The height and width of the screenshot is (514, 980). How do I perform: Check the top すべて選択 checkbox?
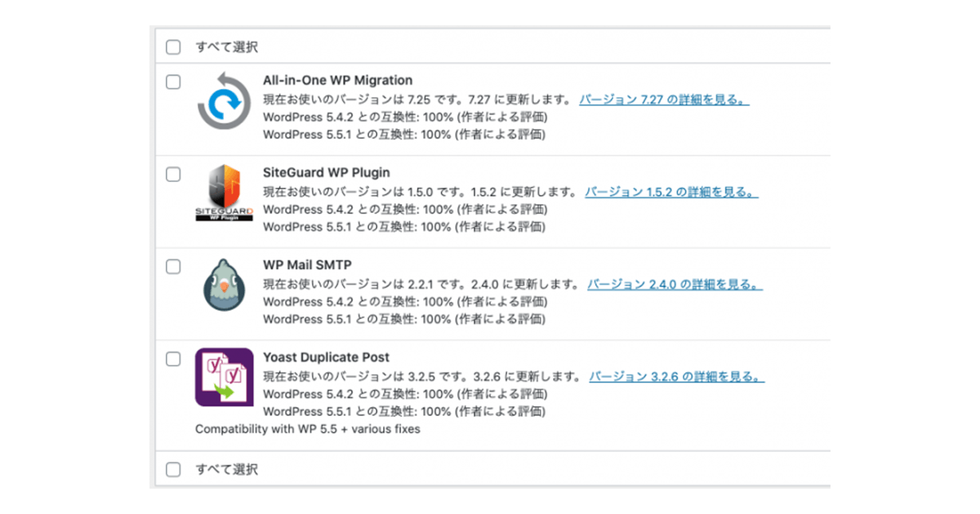coord(173,47)
